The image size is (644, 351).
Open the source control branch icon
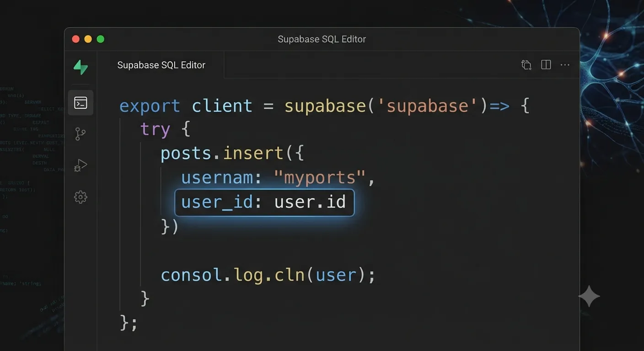point(80,134)
